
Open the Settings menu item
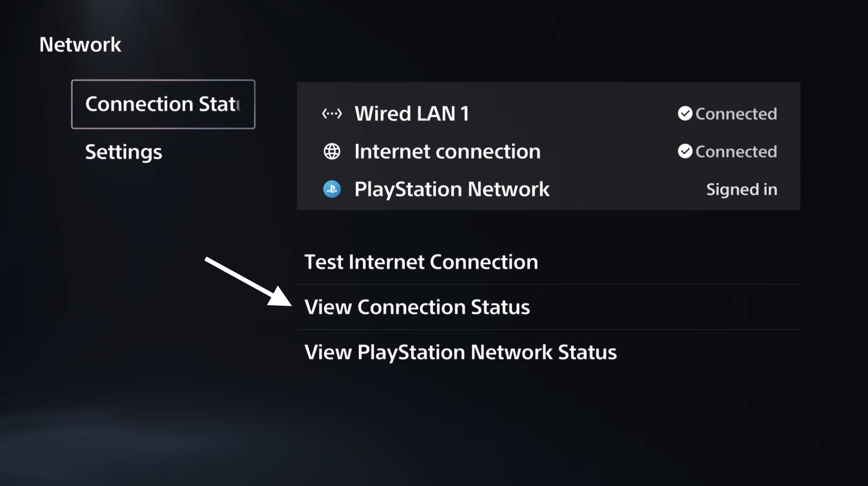coord(124,152)
